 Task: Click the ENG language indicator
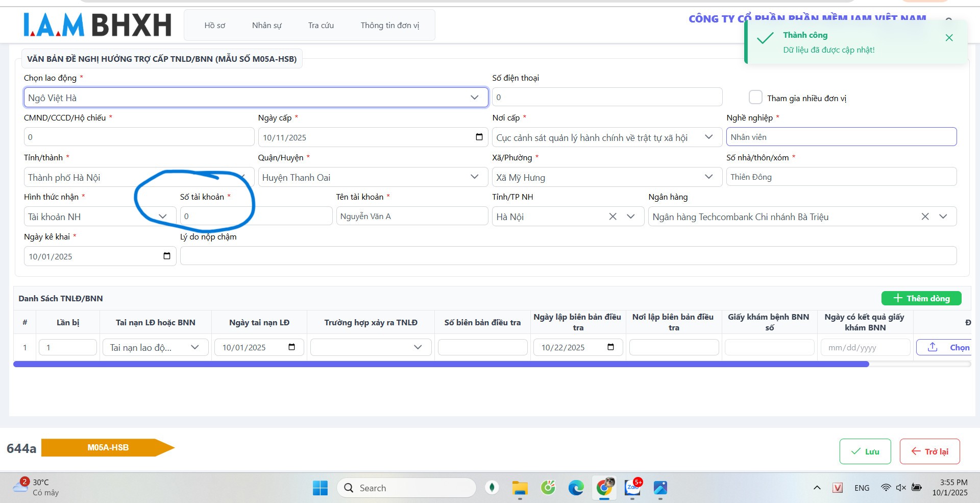862,488
